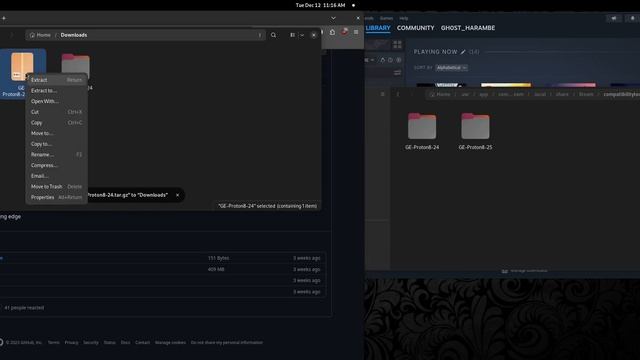Choose Compress... in context menu
Image resolution: width=640 pixels, height=360 pixels.
(x=56, y=165)
